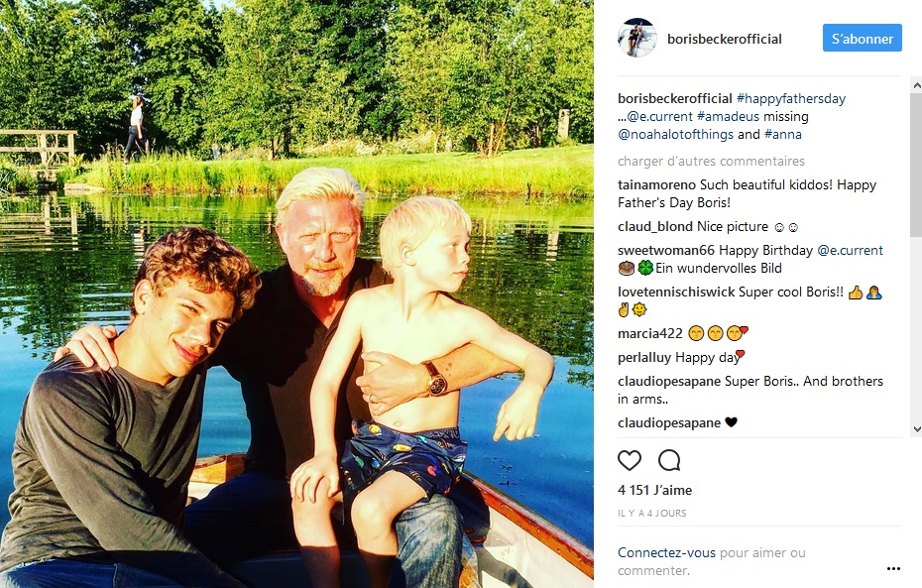
Task: View the 4 151 J'aime likes list
Action: point(654,490)
